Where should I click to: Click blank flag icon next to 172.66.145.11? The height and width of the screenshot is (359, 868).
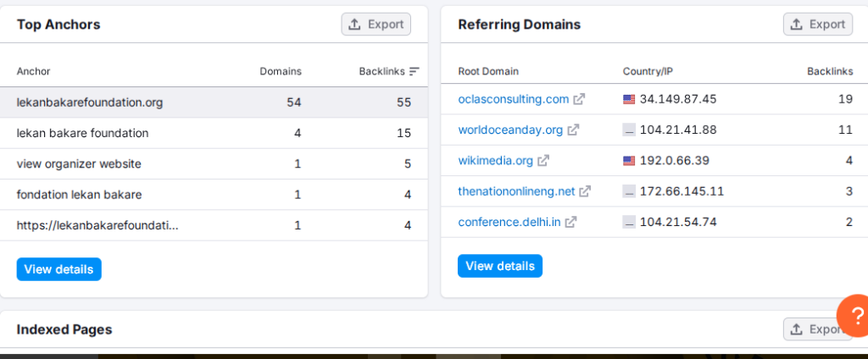coord(629,192)
